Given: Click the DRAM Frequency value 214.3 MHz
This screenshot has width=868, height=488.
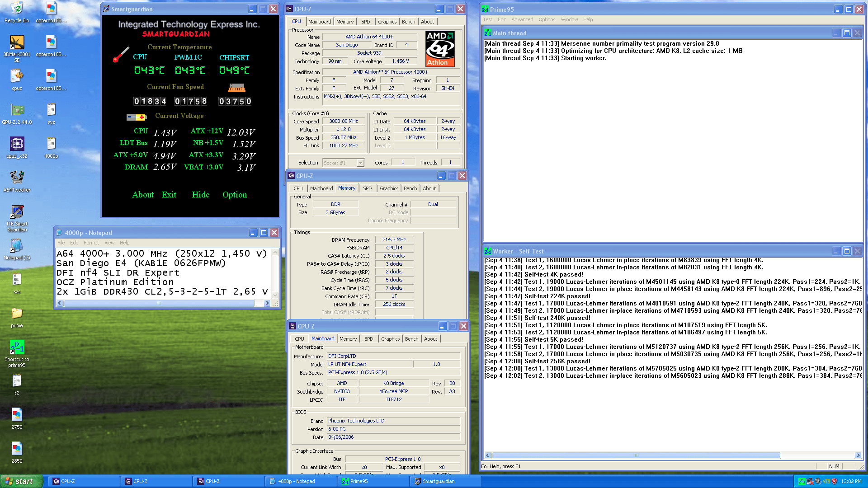Looking at the screenshot, I should pyautogui.click(x=394, y=240).
